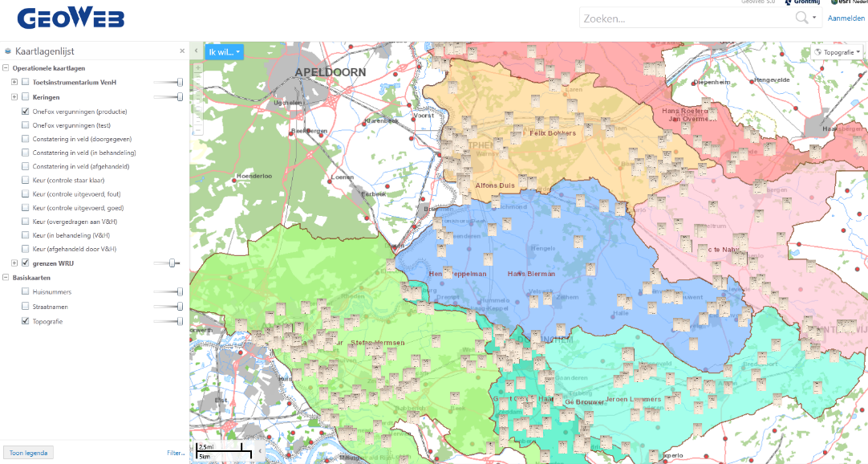868x464 pixels.
Task: Click the magnifying glass search icon
Action: point(801,18)
